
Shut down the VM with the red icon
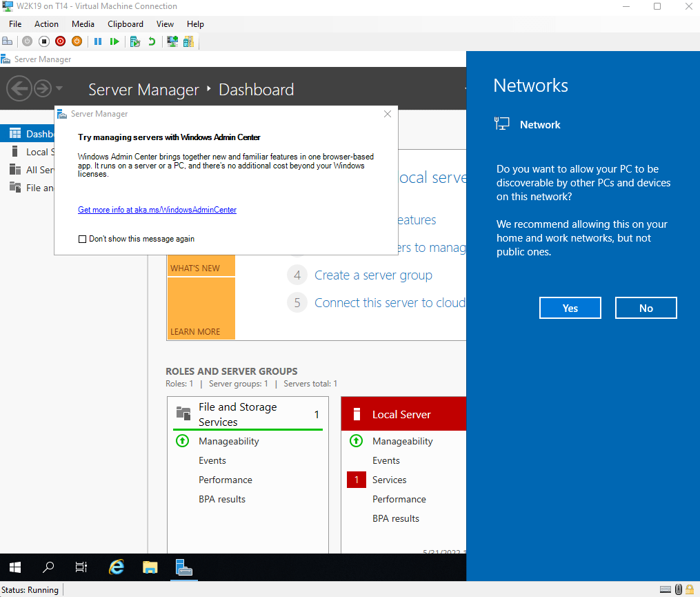60,41
